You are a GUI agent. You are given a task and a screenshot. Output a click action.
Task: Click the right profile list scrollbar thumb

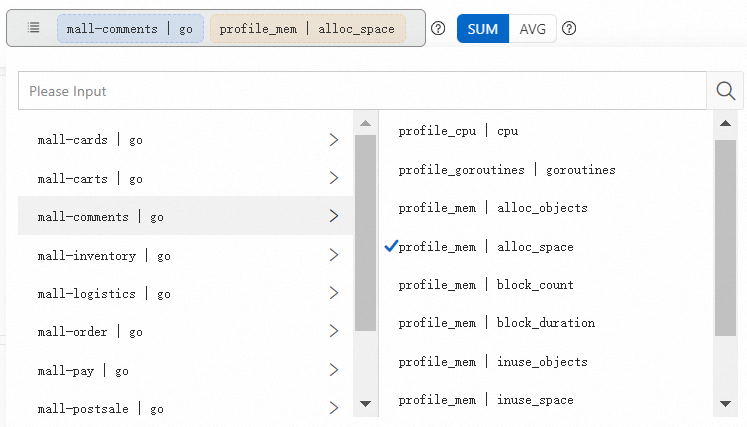pyautogui.click(x=725, y=238)
